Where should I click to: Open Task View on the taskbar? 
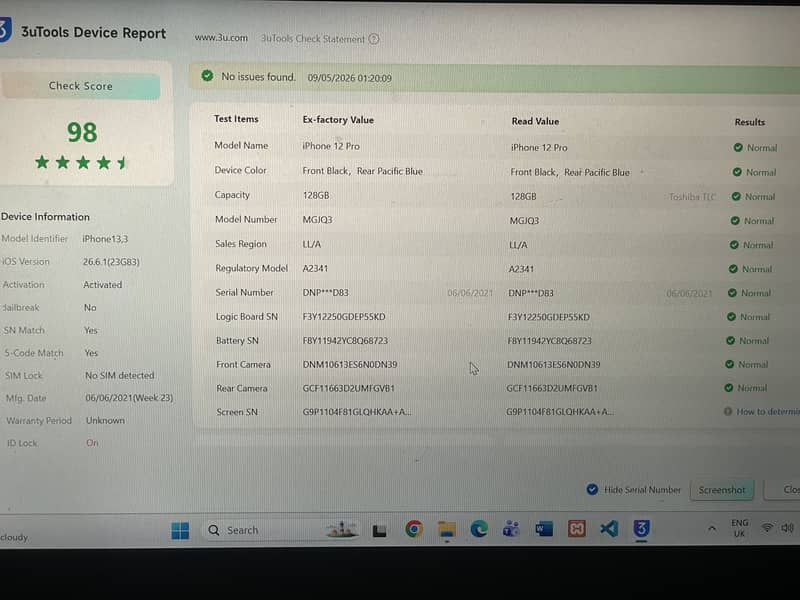[x=379, y=531]
